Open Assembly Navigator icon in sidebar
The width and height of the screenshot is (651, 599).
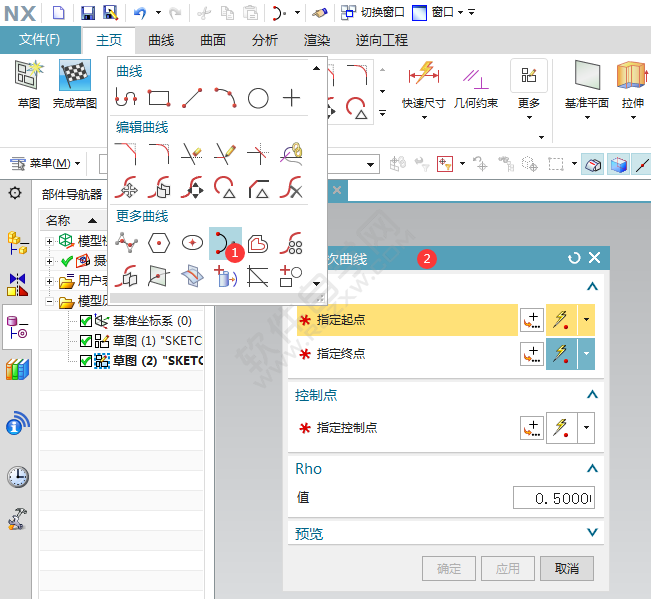coord(17,242)
